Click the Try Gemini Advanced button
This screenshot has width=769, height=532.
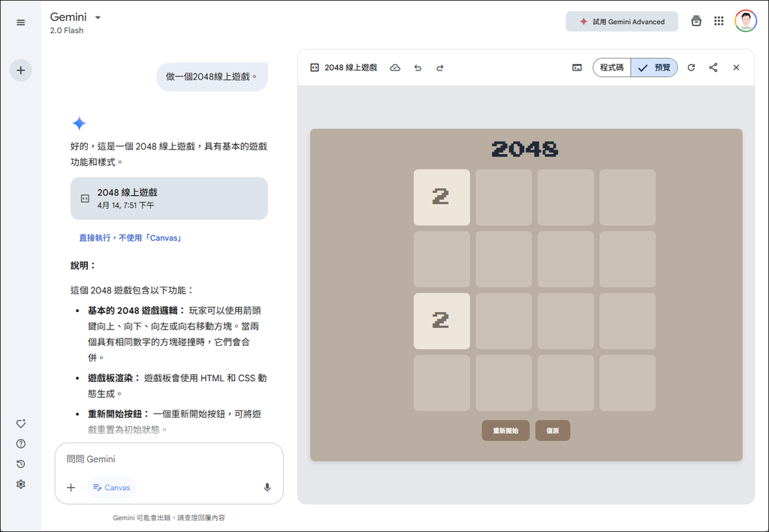click(x=621, y=22)
